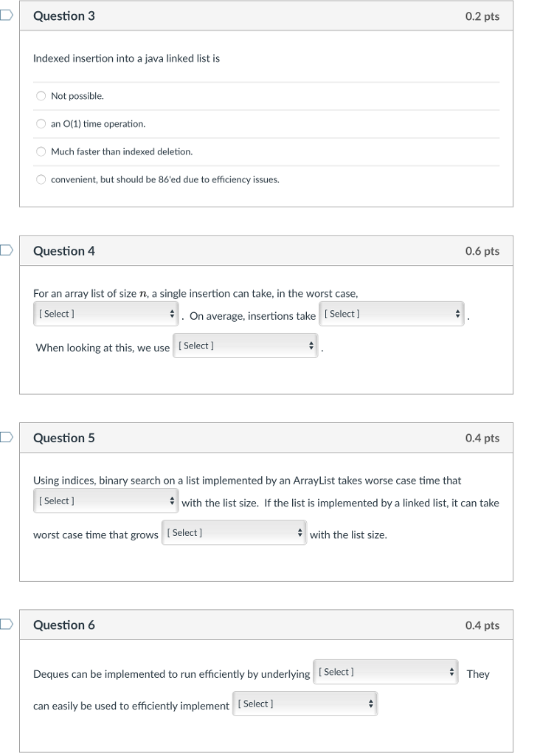Click the Question 6 header
This screenshot has height=756, width=554.
(x=64, y=625)
